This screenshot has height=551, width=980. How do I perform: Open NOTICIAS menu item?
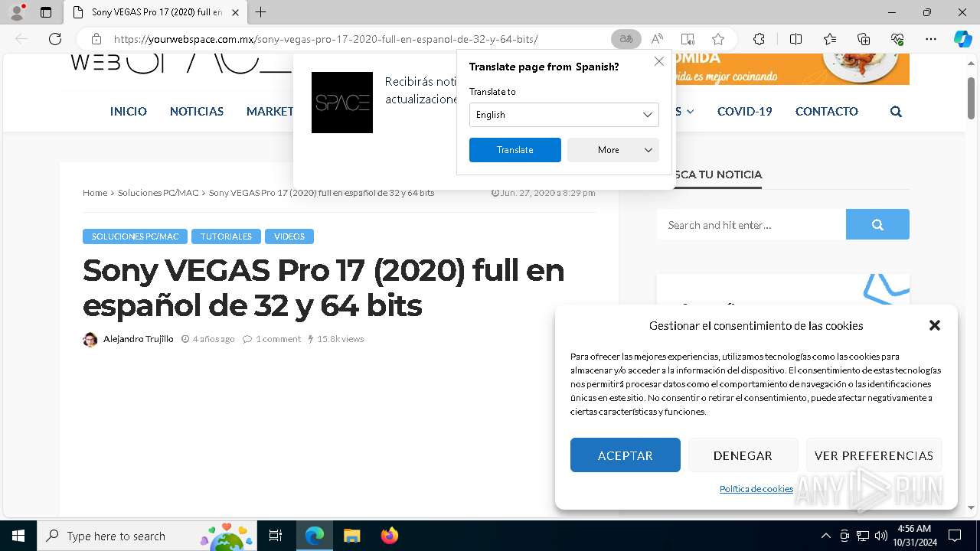[x=197, y=111]
